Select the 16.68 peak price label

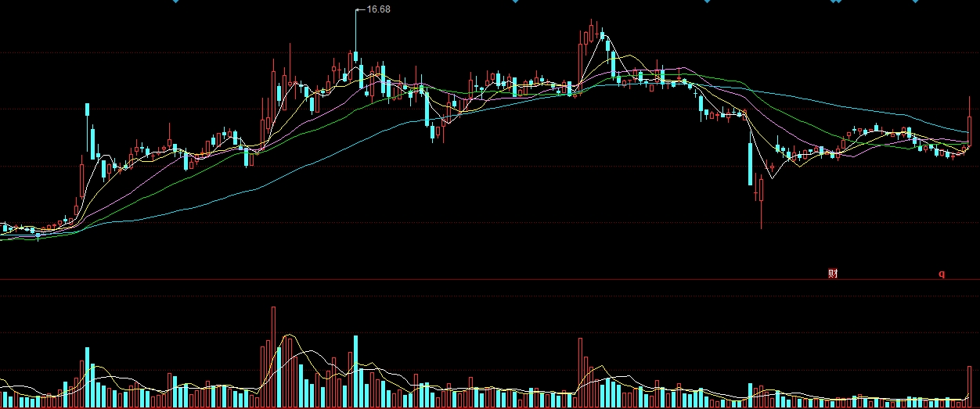pyautogui.click(x=378, y=9)
